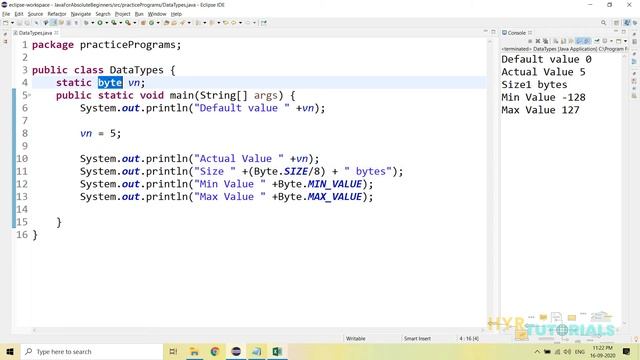Click Byte.MAX_VALUE on line 13
640x360 pixels.
coord(320,197)
